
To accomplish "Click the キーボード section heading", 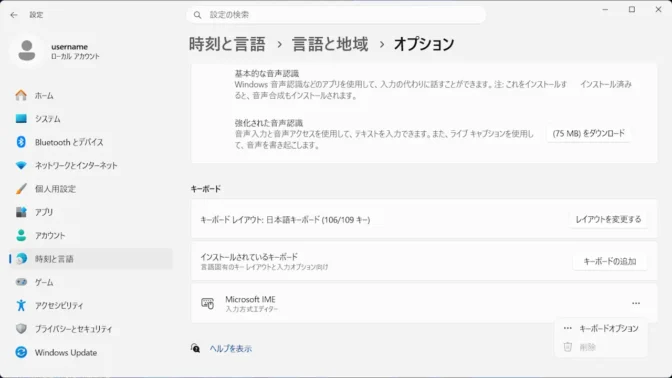I will pyautogui.click(x=206, y=189).
